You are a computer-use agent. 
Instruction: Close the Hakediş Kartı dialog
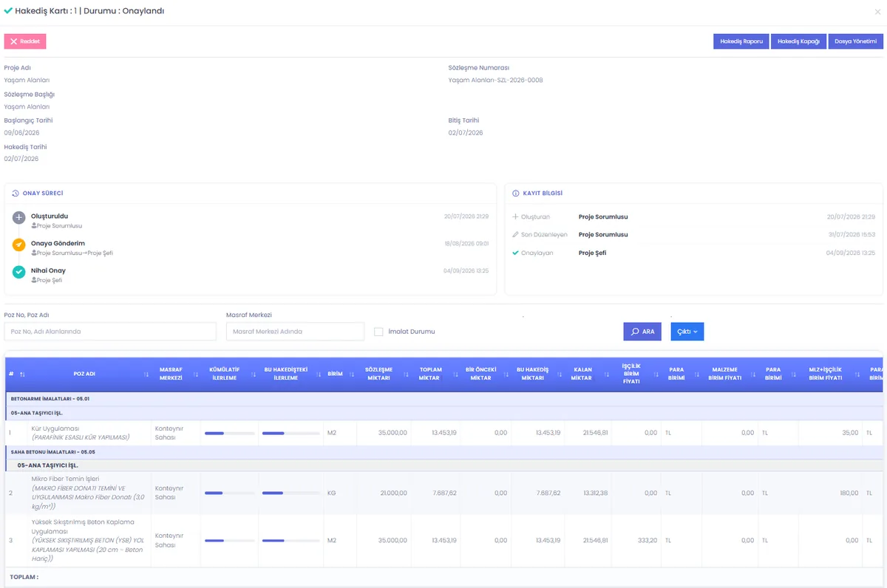click(x=877, y=12)
